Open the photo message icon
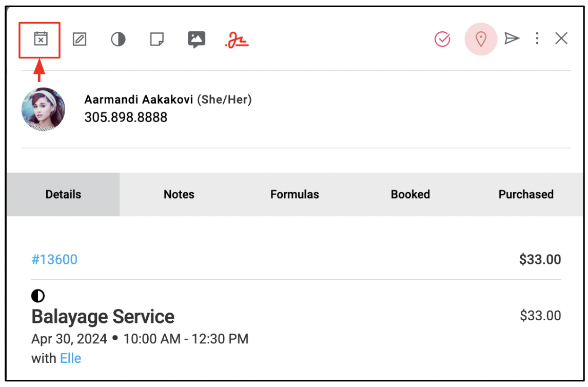This screenshot has height=387, width=588. (x=197, y=39)
